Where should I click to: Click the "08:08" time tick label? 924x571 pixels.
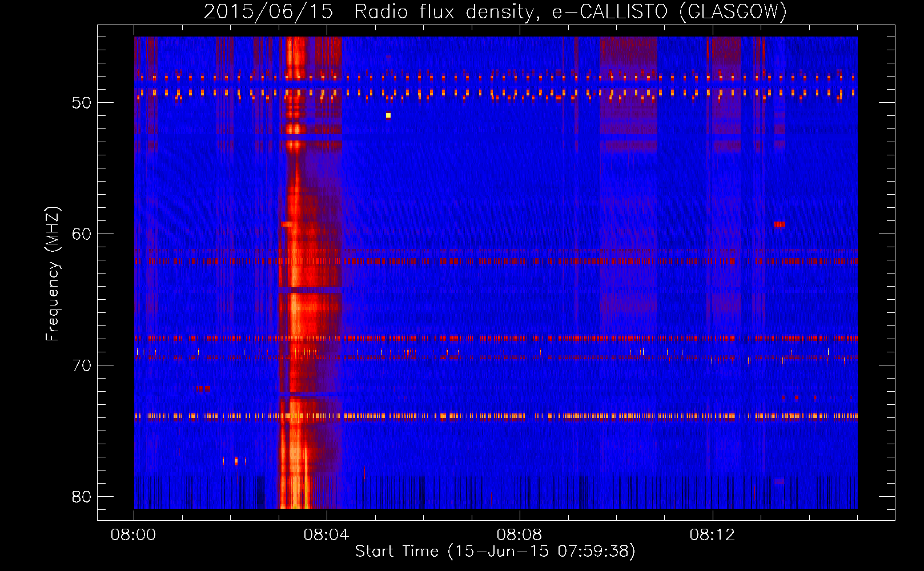click(x=520, y=535)
